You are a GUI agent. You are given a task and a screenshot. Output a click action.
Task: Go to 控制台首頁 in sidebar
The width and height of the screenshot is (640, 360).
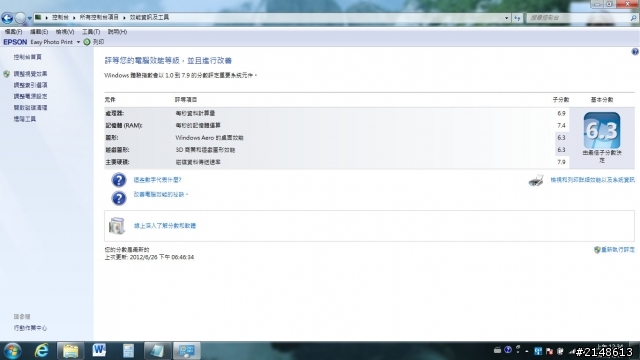(27, 57)
